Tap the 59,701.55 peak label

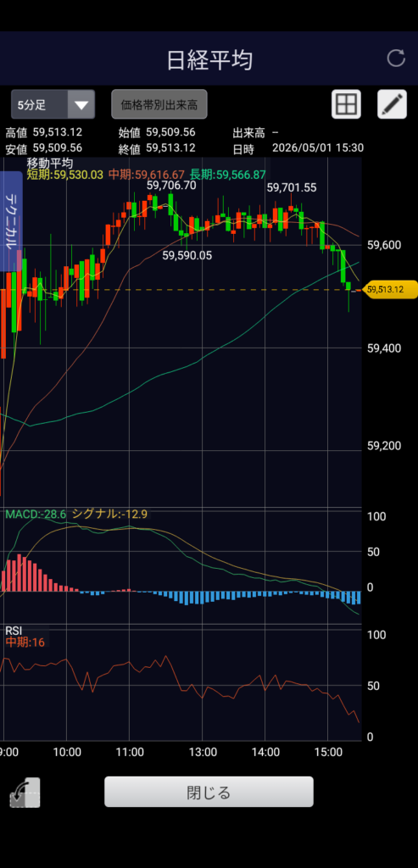coord(292,188)
